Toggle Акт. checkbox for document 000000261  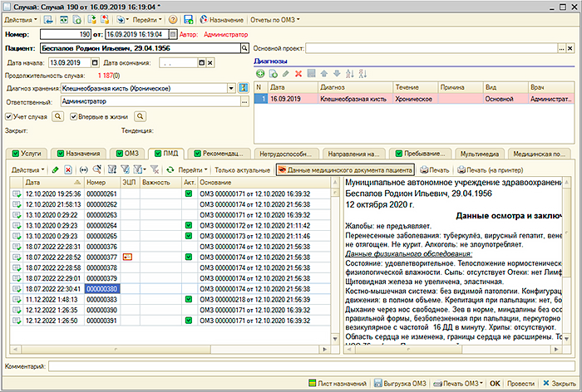[190, 194]
